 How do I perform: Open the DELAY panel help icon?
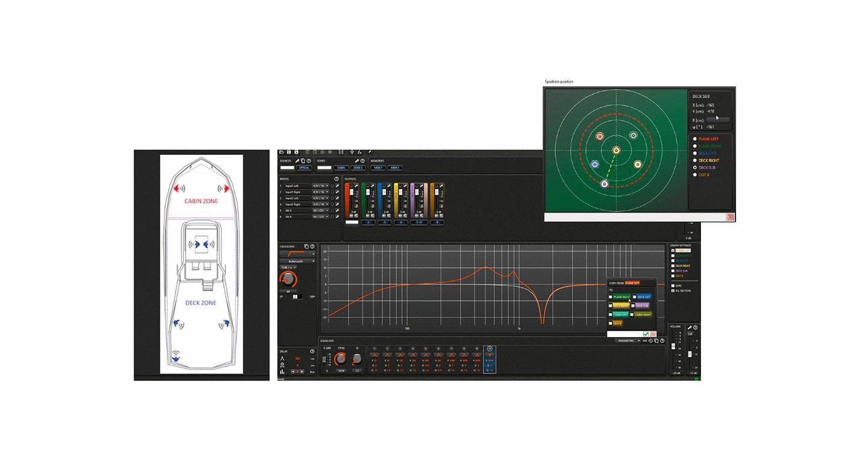tap(311, 350)
